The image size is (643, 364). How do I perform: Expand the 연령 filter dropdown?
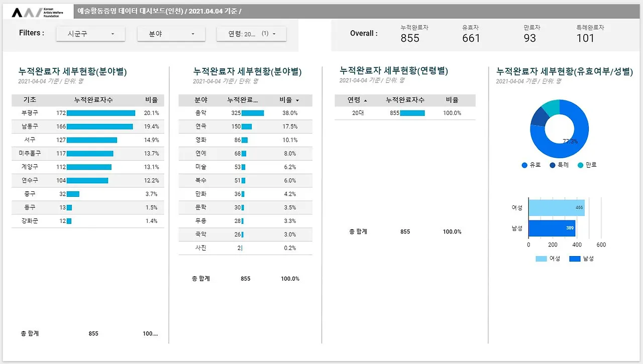251,34
